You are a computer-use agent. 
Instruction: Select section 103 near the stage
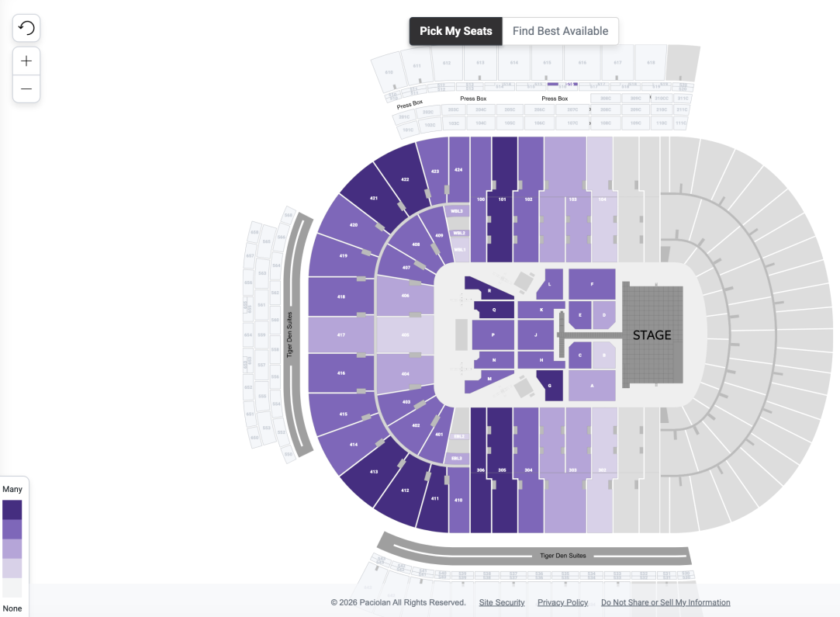(x=571, y=199)
